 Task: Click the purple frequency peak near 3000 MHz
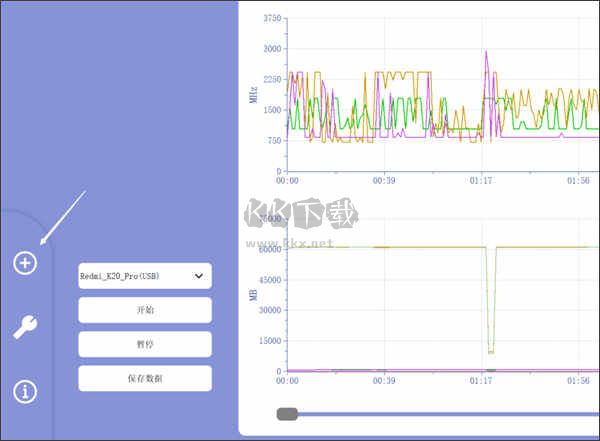[x=486, y=52]
